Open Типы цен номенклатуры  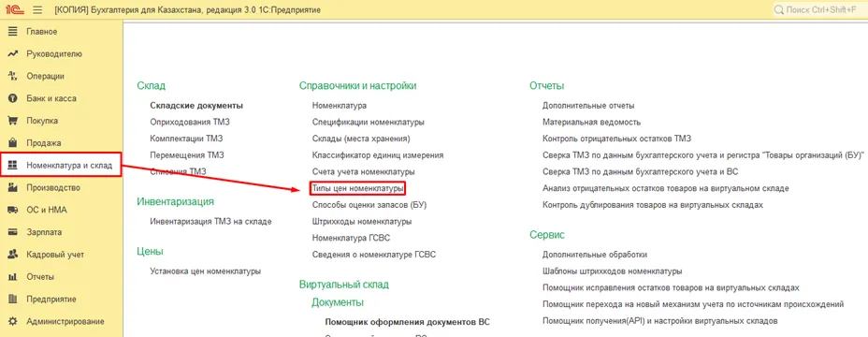358,188
